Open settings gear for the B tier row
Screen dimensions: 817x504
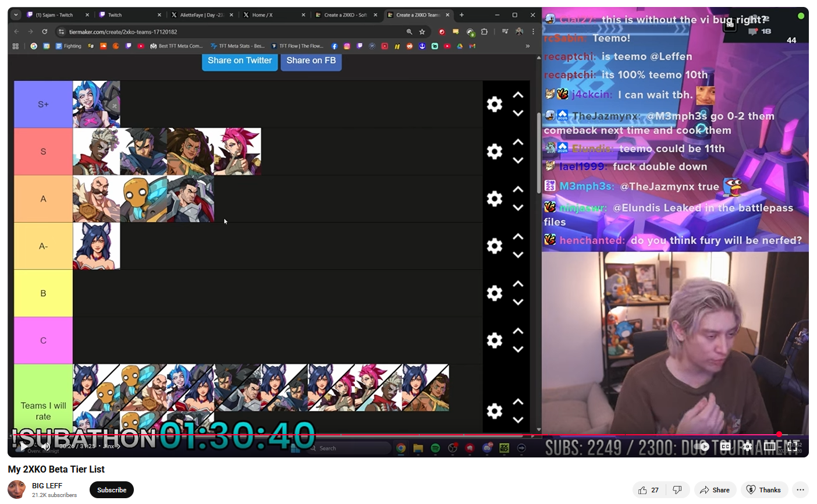coord(494,293)
